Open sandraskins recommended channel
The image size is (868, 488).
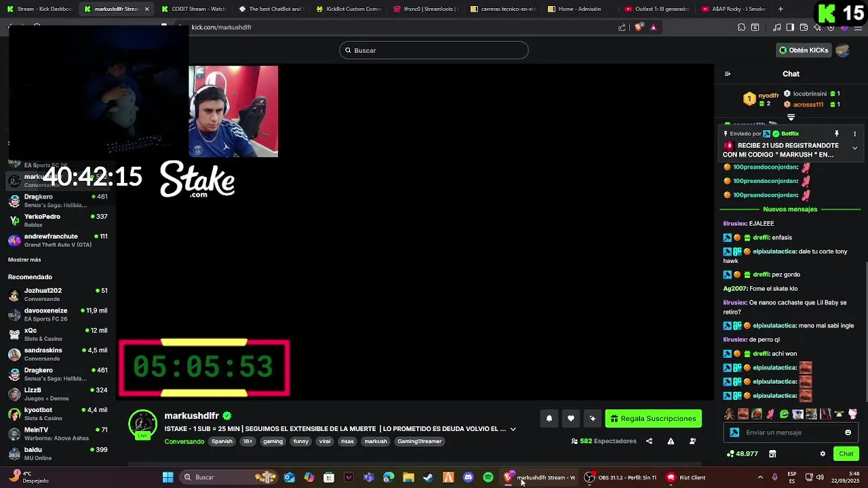click(x=58, y=354)
